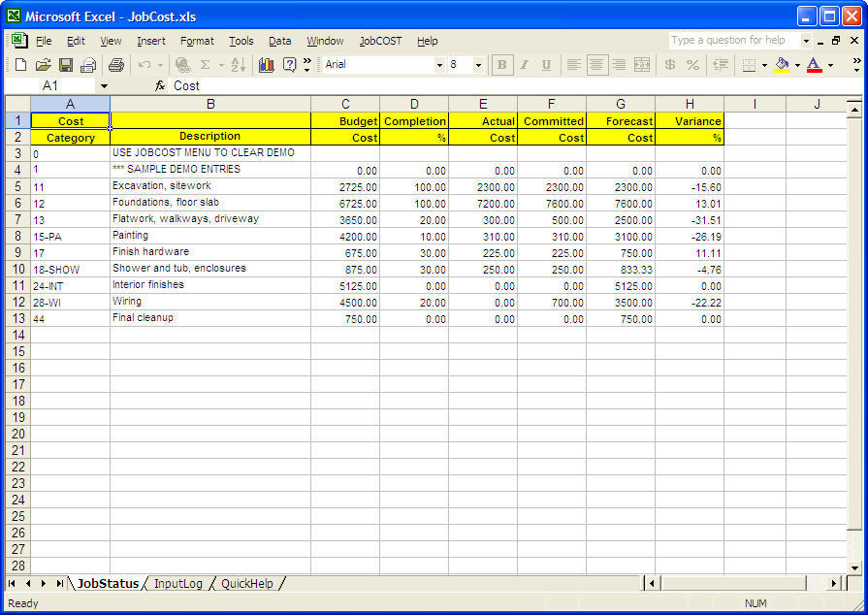Click the Undo arrow icon

(x=145, y=65)
